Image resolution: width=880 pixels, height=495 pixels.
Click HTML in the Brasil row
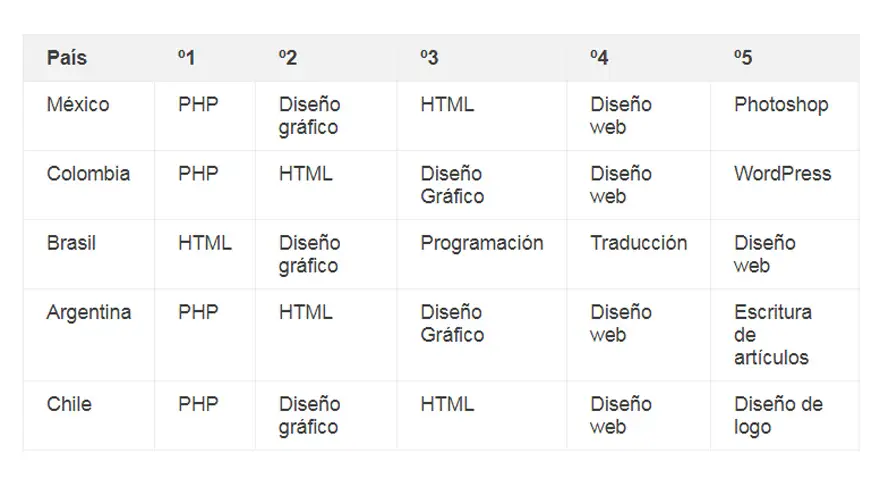tap(205, 243)
